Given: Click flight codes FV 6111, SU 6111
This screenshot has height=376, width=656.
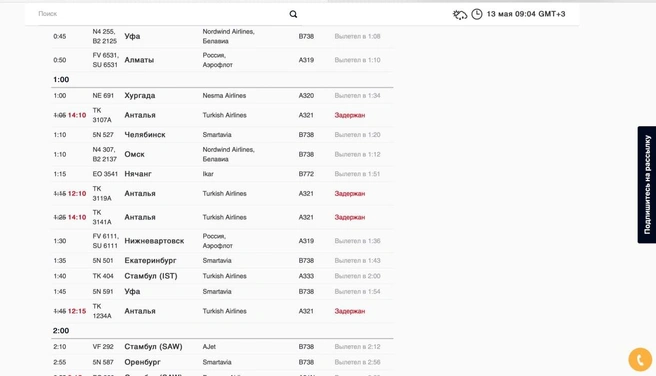Looking at the screenshot, I should pyautogui.click(x=105, y=241).
